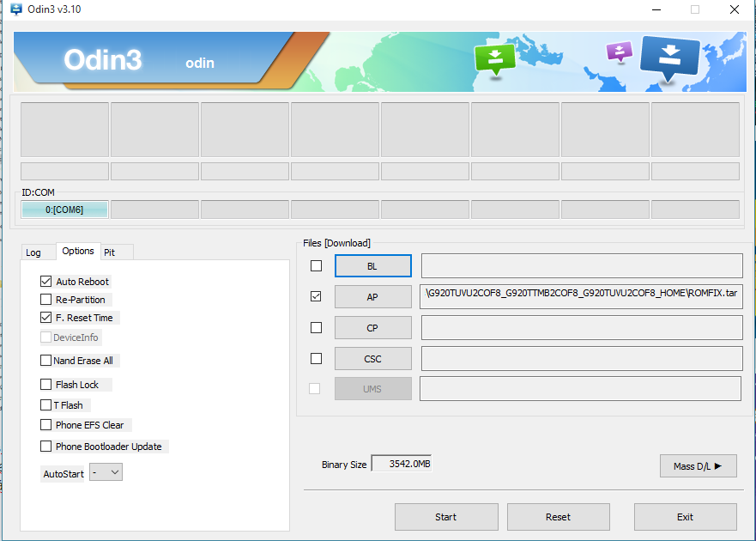Enable Nand Erase All checkbox

(46, 361)
